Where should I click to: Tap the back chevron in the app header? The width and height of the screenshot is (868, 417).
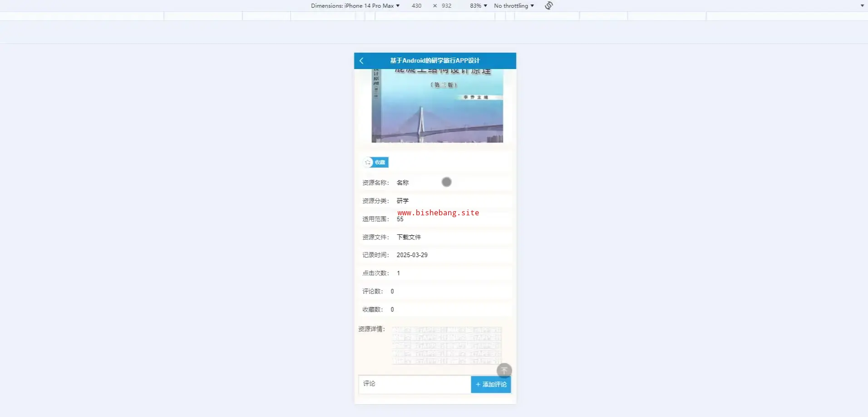[x=361, y=61]
